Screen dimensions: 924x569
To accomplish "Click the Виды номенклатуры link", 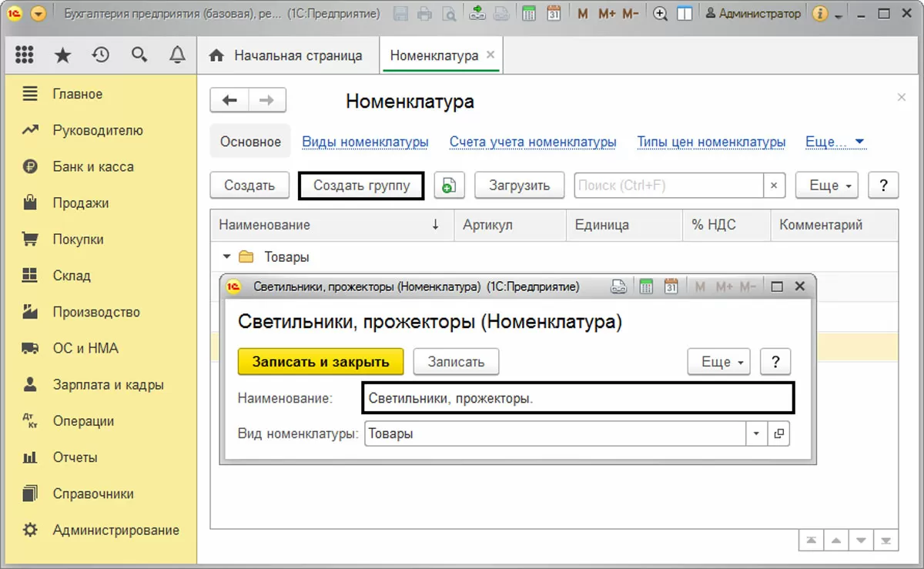I will click(x=365, y=142).
